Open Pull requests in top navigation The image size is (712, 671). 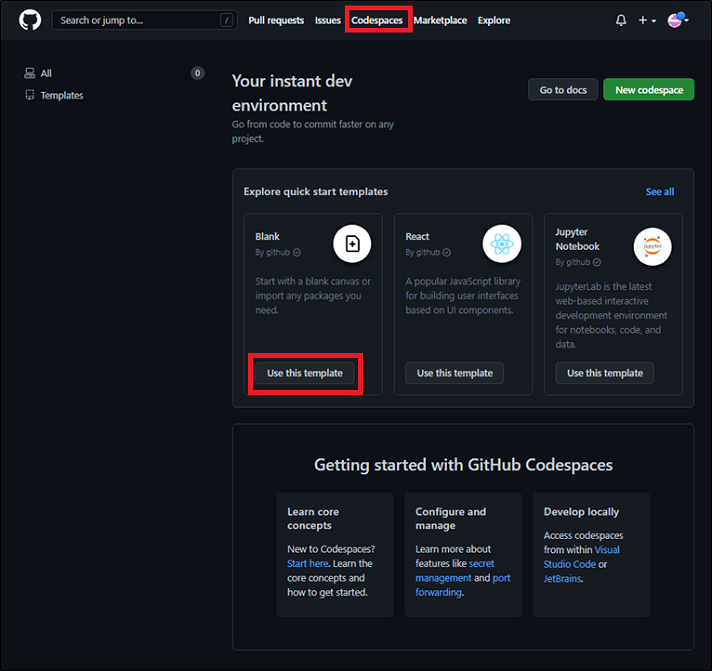[276, 20]
